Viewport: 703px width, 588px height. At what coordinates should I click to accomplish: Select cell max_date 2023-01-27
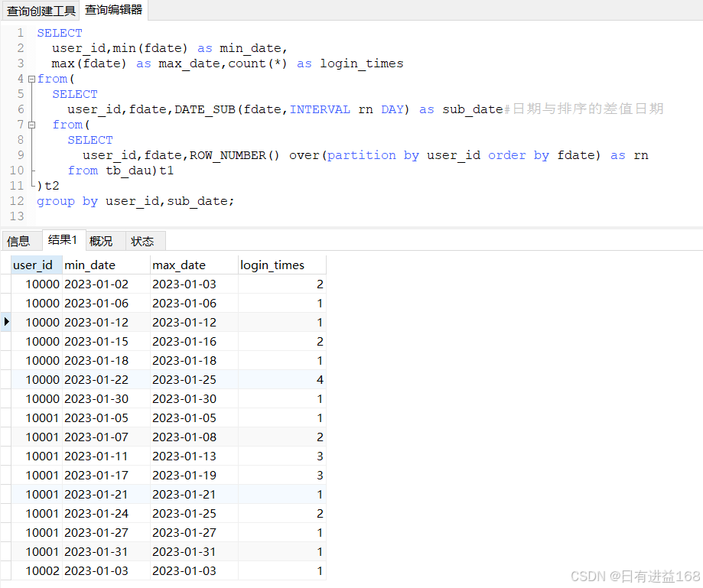tap(194, 533)
